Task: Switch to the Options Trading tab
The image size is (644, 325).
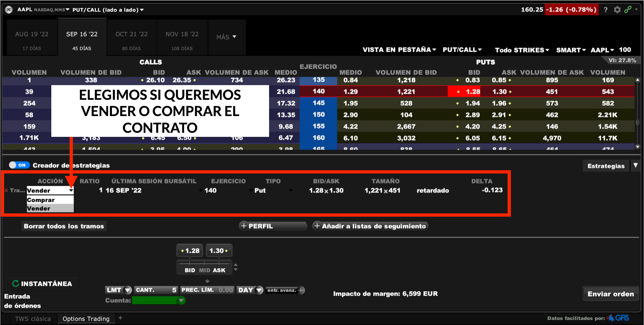Action: coord(86,318)
